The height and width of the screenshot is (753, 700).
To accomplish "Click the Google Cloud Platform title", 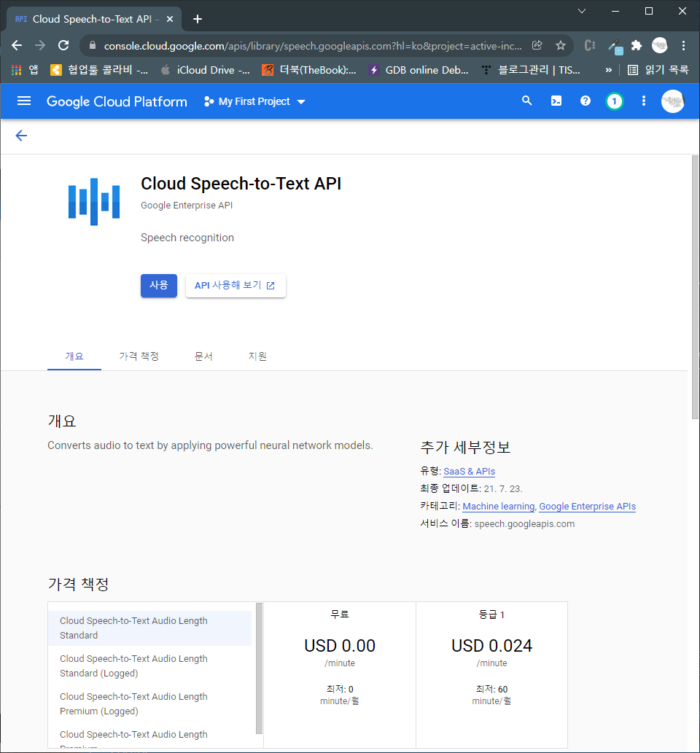I will [117, 101].
